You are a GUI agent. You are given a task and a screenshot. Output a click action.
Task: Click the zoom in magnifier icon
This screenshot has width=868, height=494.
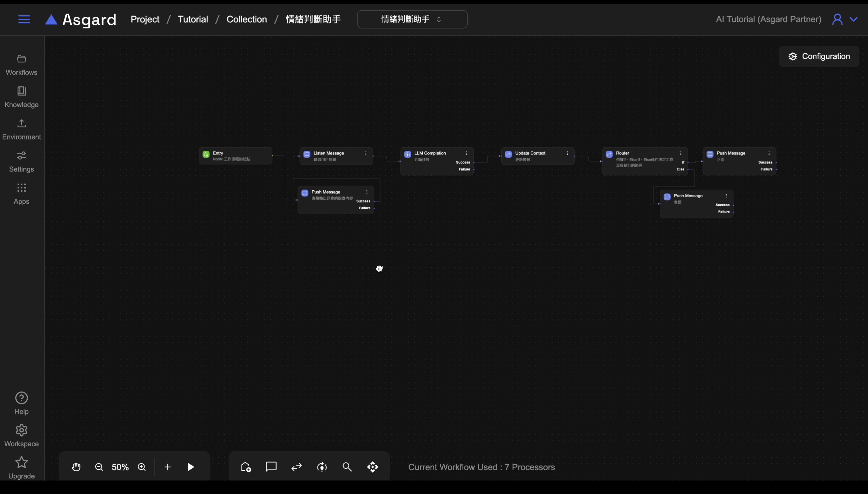(142, 467)
